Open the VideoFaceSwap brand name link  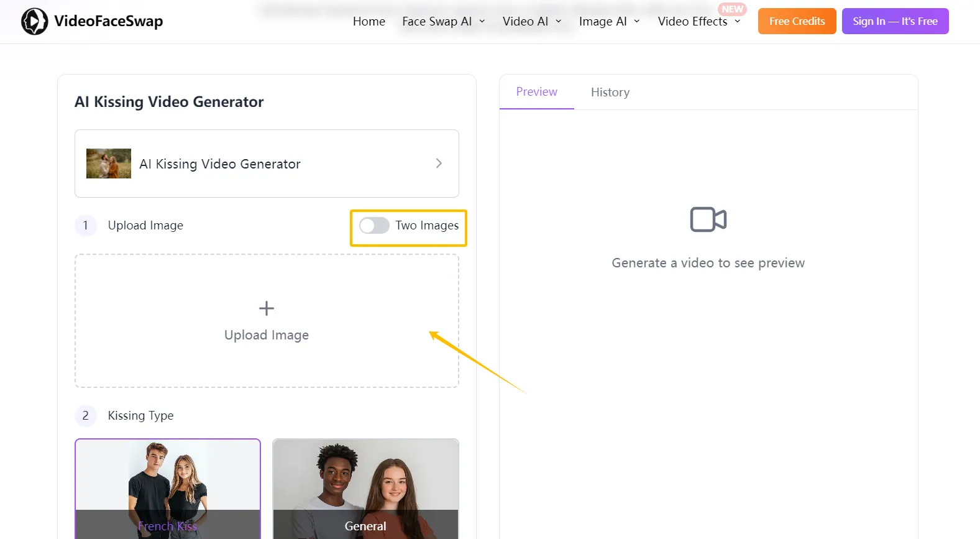point(108,21)
